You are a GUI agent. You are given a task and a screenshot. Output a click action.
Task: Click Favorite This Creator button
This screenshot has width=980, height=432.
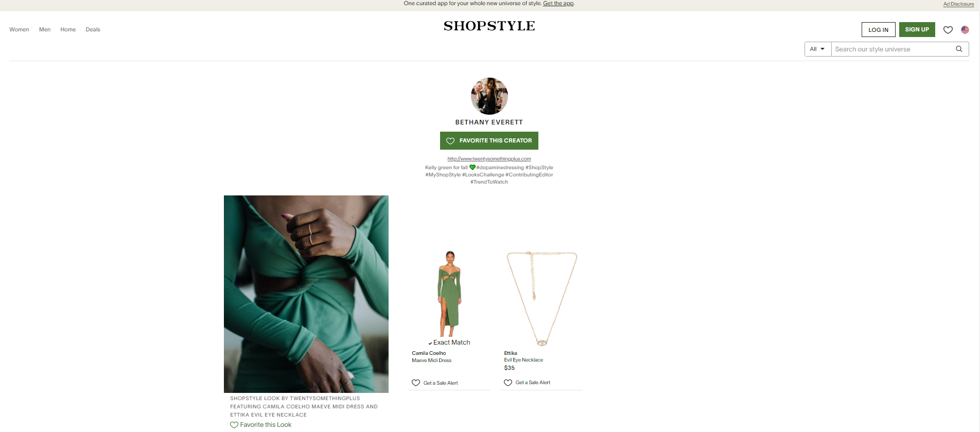tap(489, 140)
